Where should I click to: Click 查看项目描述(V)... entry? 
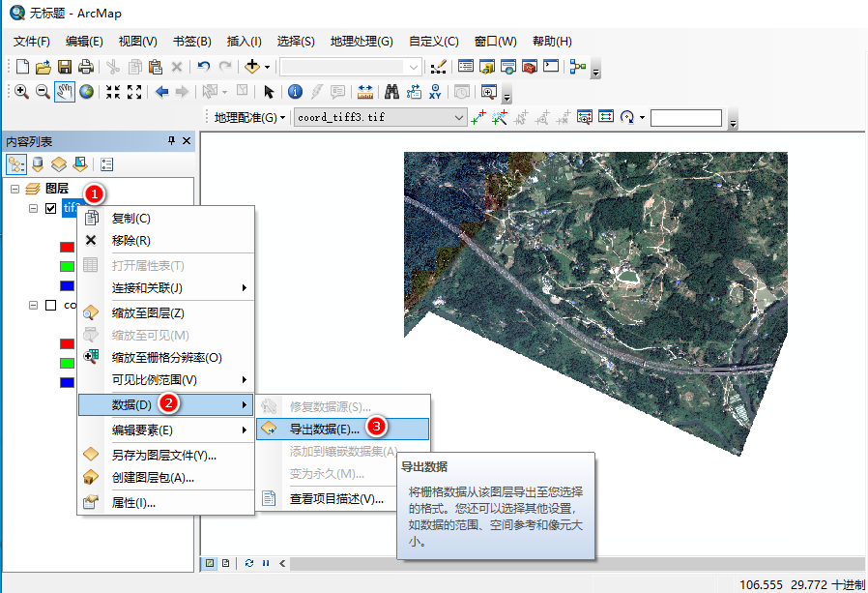tap(327, 499)
